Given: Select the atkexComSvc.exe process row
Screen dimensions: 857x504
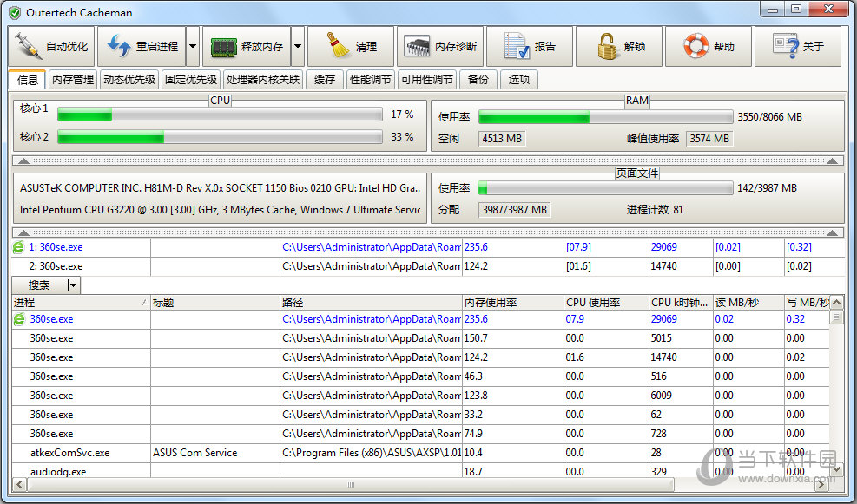Looking at the screenshot, I should [x=420, y=453].
